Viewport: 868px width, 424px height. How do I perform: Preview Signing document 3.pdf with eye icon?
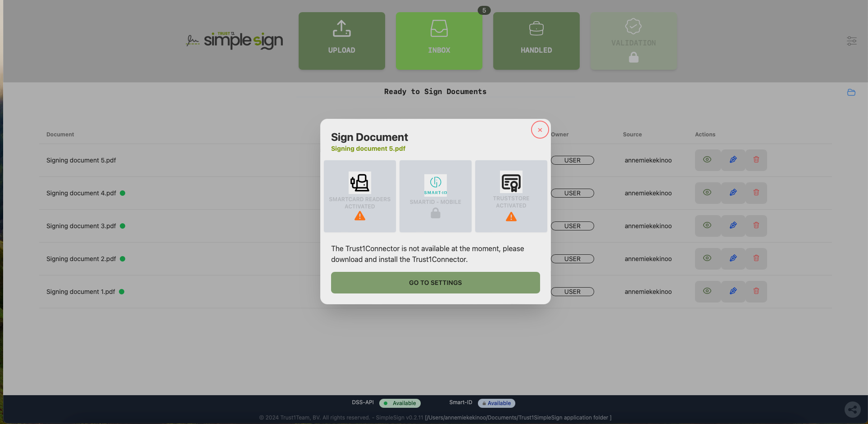[707, 226]
